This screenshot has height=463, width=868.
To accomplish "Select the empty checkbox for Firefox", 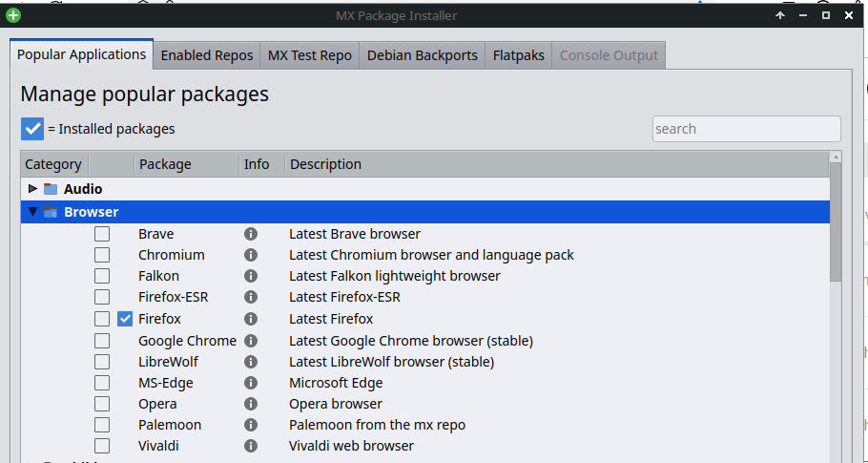I will click(x=102, y=319).
